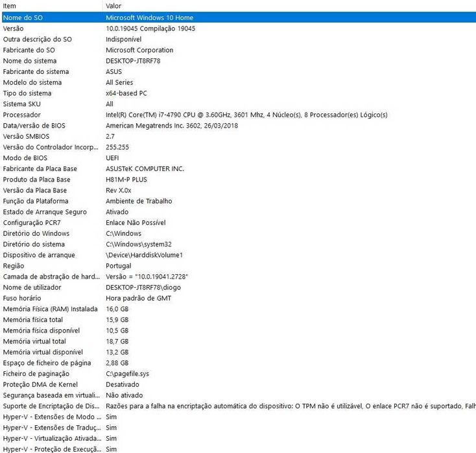The image size is (476, 453).
Task: Select the "Versão SMBIOS" row
Action: (x=239, y=136)
